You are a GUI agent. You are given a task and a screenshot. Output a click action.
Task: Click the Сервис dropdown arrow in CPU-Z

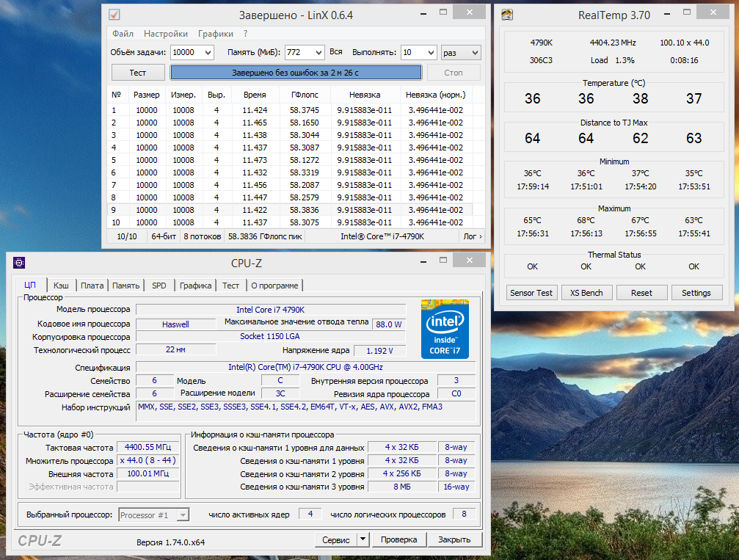pos(363,539)
